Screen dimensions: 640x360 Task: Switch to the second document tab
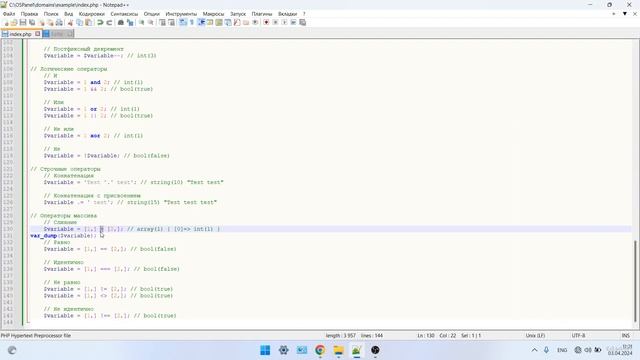click(x=58, y=34)
